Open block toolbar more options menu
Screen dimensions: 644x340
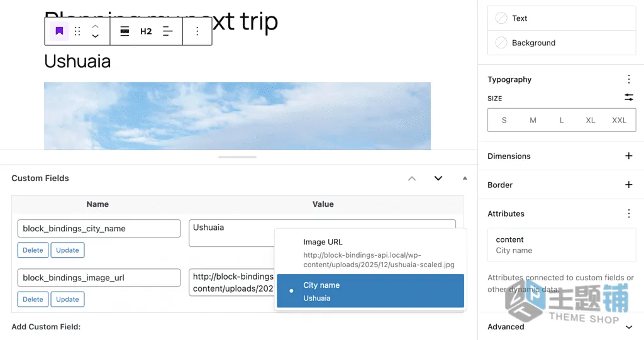pos(197,31)
